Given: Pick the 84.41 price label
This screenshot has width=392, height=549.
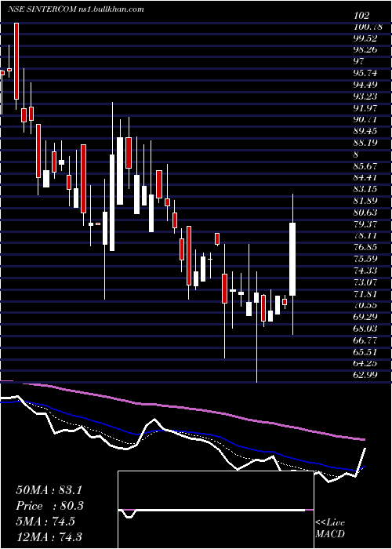Looking at the screenshot, I should [365, 177].
